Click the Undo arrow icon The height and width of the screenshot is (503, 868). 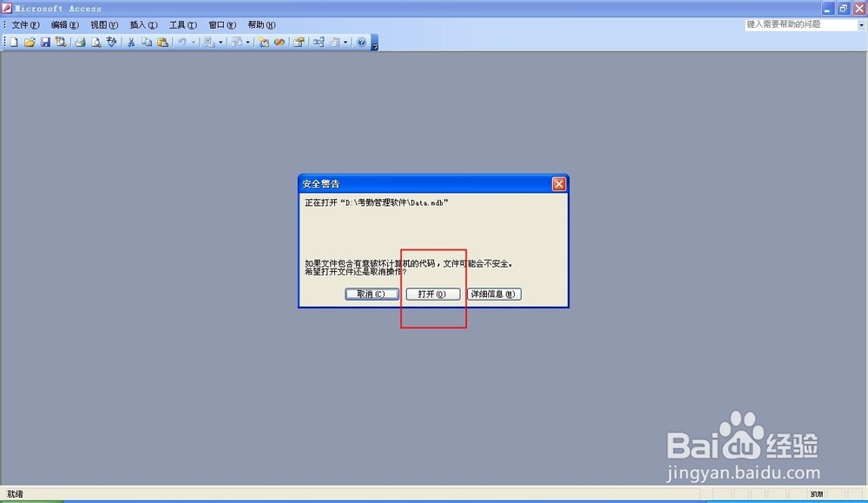click(182, 42)
